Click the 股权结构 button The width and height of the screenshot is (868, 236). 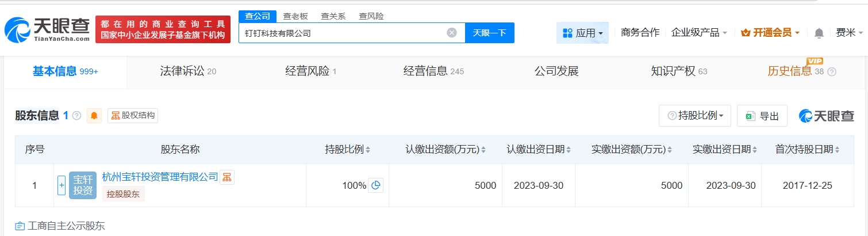click(133, 116)
